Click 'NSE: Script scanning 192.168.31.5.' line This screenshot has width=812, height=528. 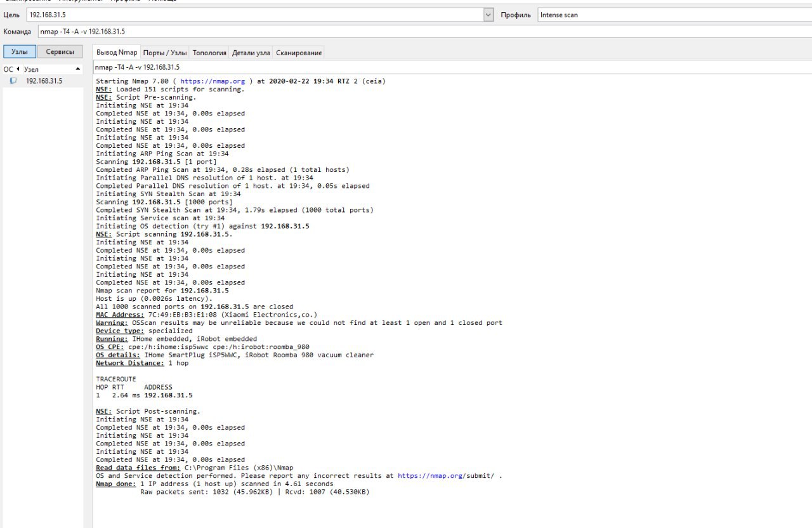(x=164, y=234)
